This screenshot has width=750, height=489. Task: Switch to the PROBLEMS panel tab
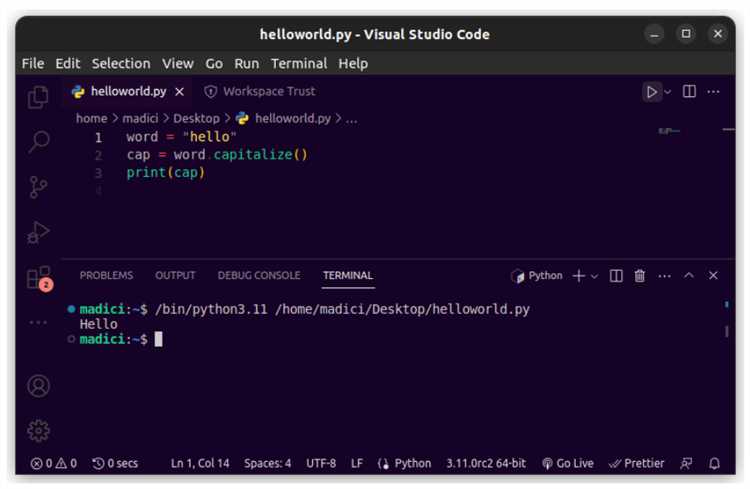[x=106, y=275]
